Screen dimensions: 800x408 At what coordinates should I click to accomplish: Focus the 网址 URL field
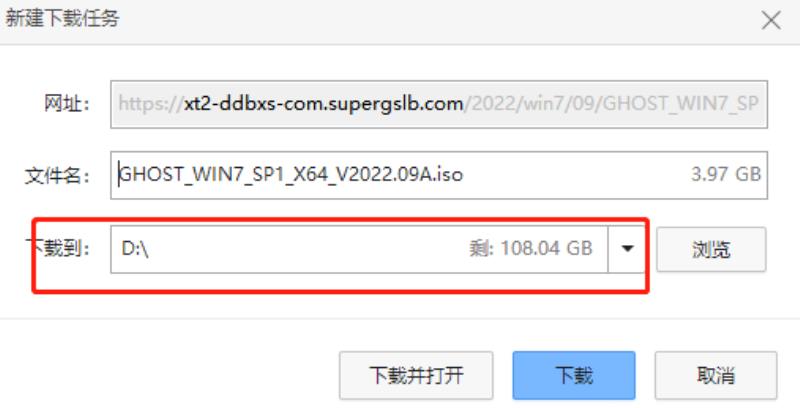point(439,104)
